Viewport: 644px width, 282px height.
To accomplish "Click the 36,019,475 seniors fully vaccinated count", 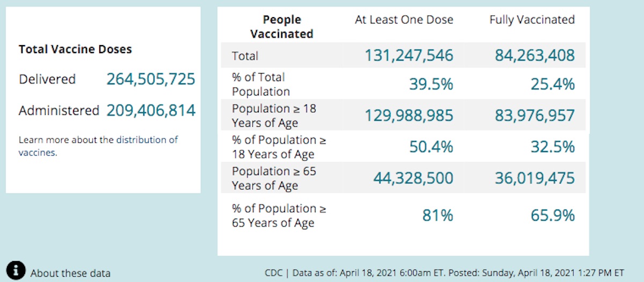I will [535, 178].
